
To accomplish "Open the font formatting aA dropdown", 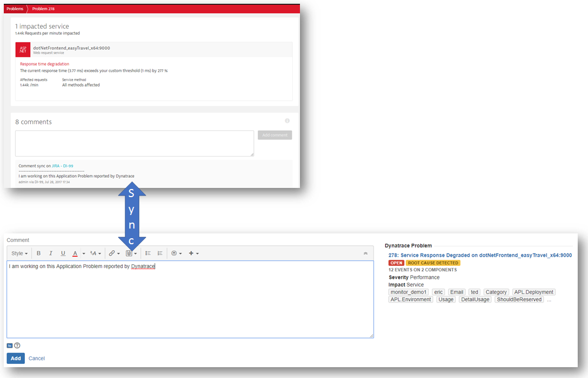I will click(96, 253).
